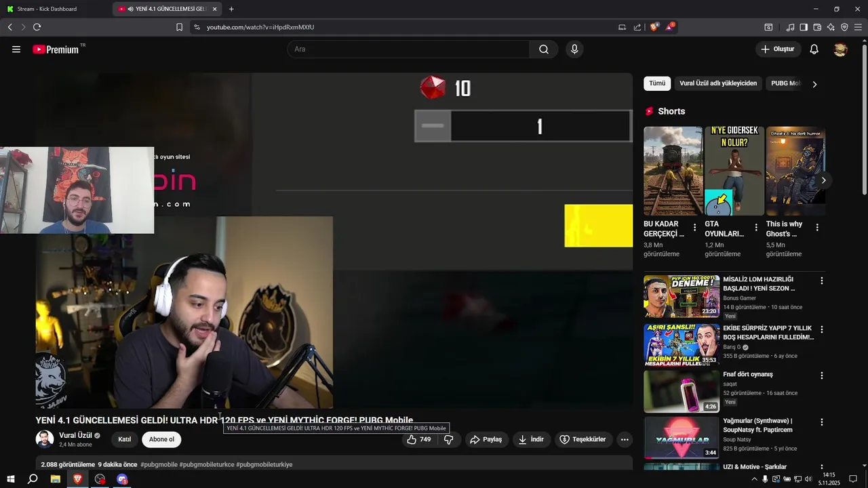This screenshot has width=868, height=488.
Task: Open more actions three-dot menu under video
Action: tap(625, 439)
